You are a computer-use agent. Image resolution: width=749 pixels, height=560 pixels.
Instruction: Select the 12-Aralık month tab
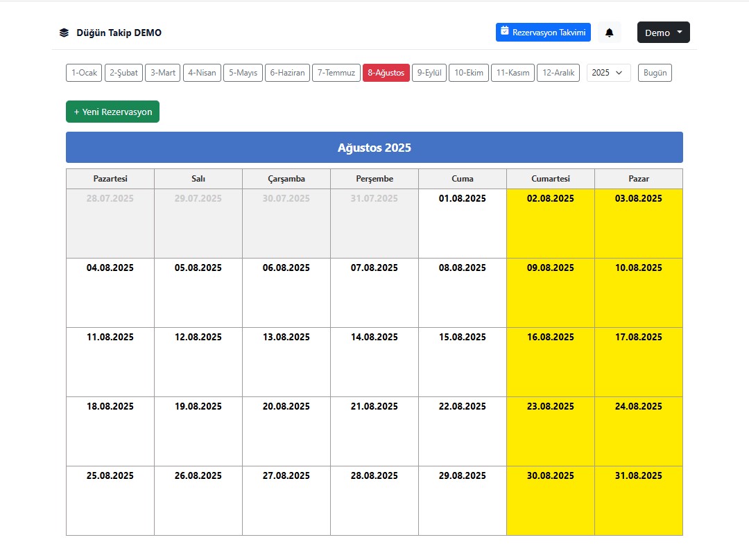[558, 73]
